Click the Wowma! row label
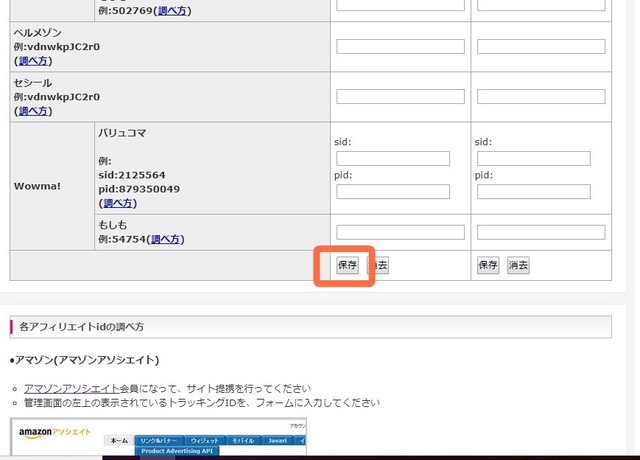Viewport: 640px width, 460px height. click(37, 186)
